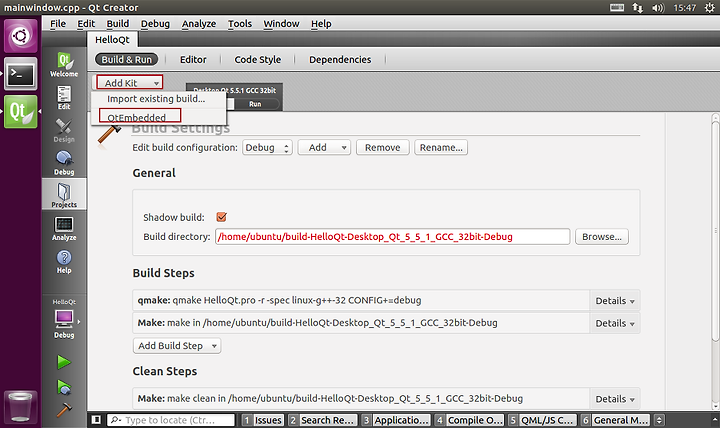
Task: Switch to Editor settings tab
Action: pyautogui.click(x=193, y=60)
